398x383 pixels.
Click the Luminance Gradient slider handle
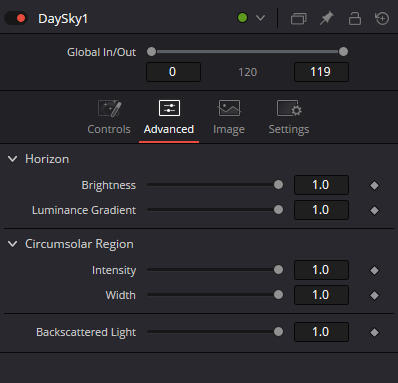pos(278,210)
